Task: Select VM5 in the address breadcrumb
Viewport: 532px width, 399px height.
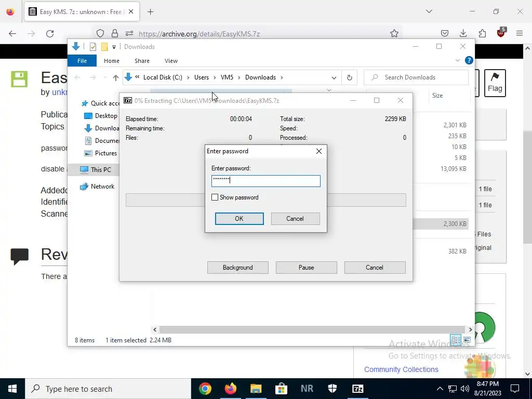Action: [x=227, y=77]
